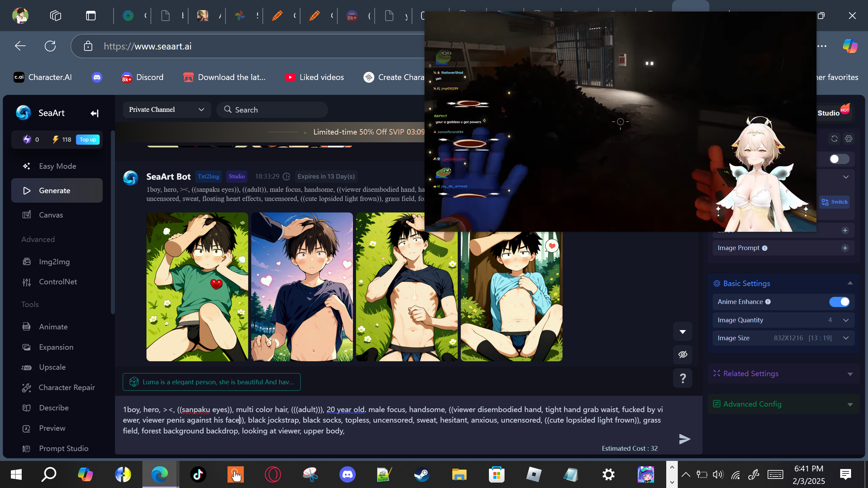
Task: Open Easy Mode in the sidebar
Action: [57, 166]
